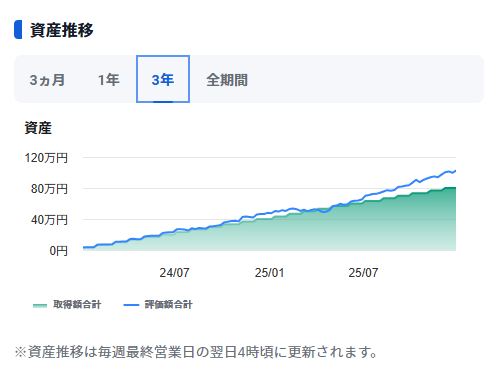Screen dimensions: 485x387
Task: Click the 資産 chart title
Action: tap(38, 128)
